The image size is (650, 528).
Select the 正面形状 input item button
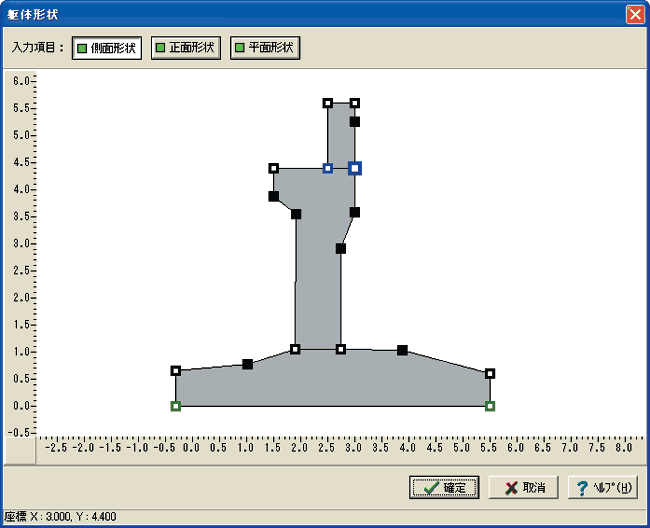coord(186,48)
